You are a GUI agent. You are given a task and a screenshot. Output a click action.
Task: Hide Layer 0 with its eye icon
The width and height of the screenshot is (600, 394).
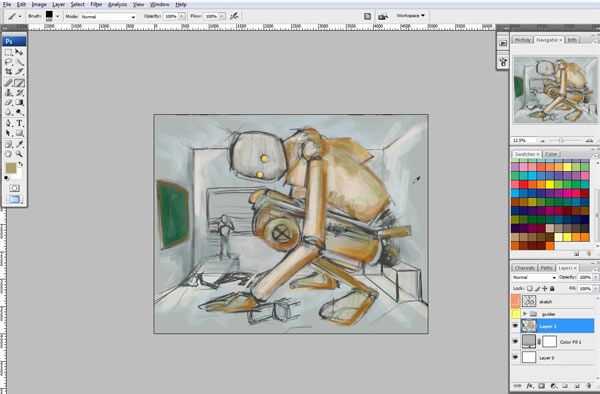[515, 357]
